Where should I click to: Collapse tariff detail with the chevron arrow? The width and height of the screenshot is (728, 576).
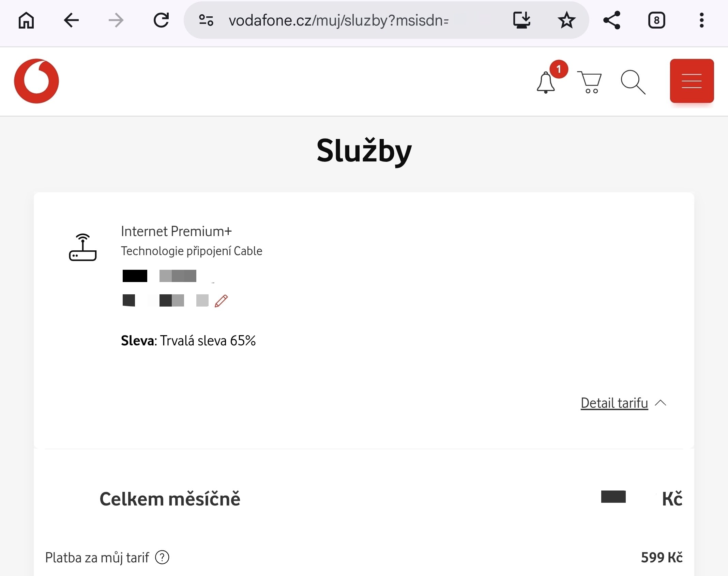click(661, 403)
